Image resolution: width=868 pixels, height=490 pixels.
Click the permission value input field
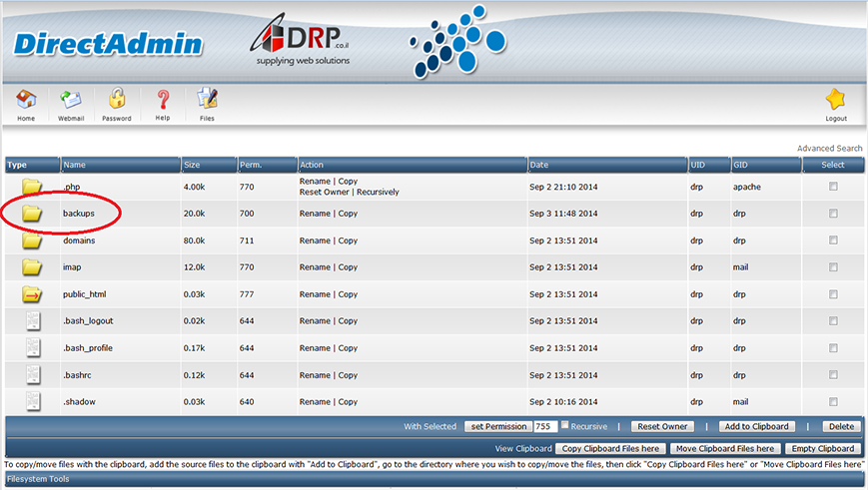coord(544,427)
